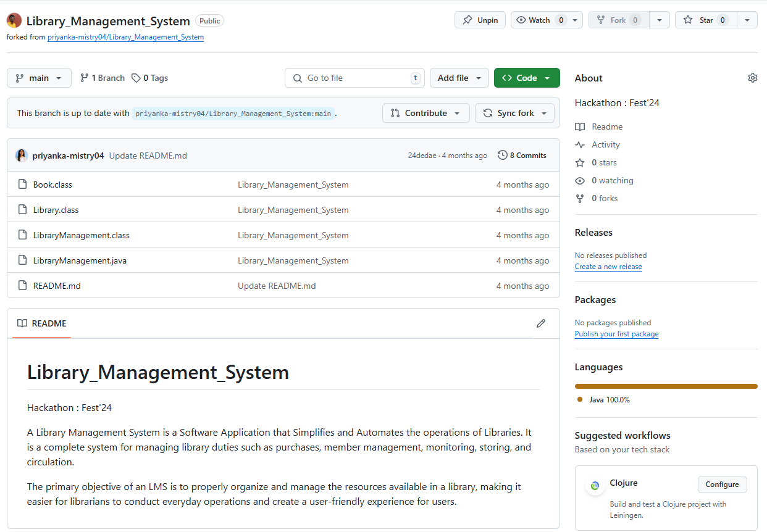Image resolution: width=767 pixels, height=532 pixels.
Task: Open the Contribute dropdown
Action: click(x=426, y=113)
